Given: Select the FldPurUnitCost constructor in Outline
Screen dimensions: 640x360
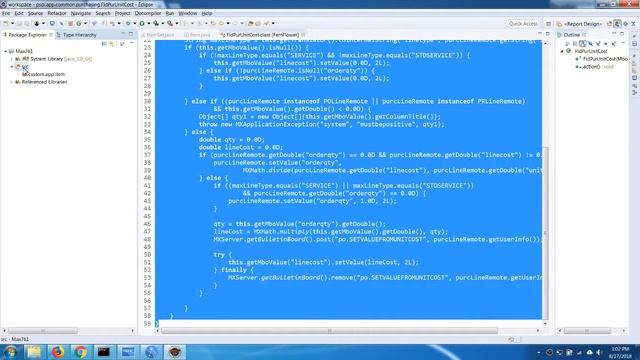Looking at the screenshot, I should 602,59.
